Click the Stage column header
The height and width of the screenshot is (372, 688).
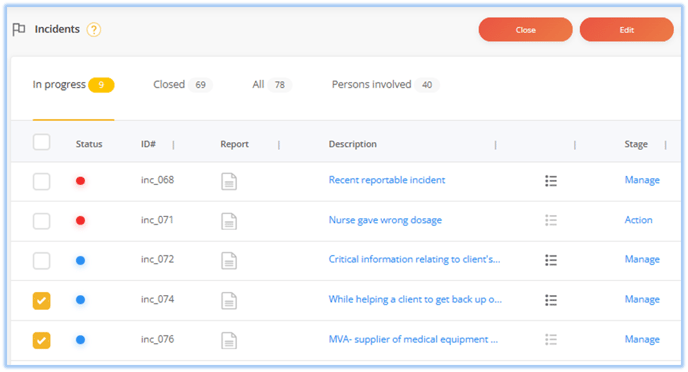tap(636, 144)
